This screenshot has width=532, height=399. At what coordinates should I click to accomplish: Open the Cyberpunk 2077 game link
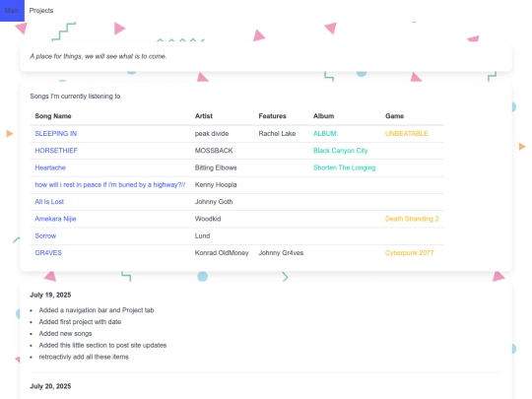(x=409, y=253)
